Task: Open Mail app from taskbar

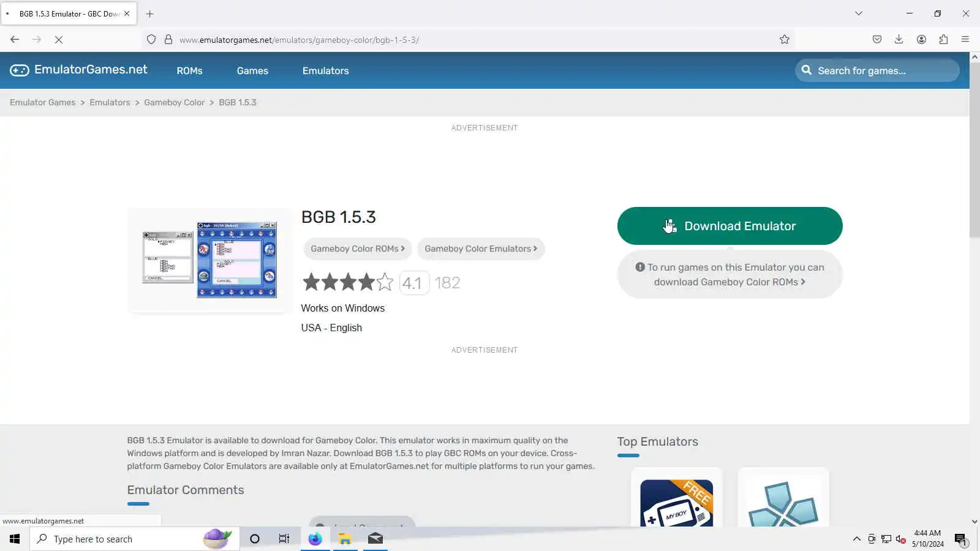Action: coord(375,539)
